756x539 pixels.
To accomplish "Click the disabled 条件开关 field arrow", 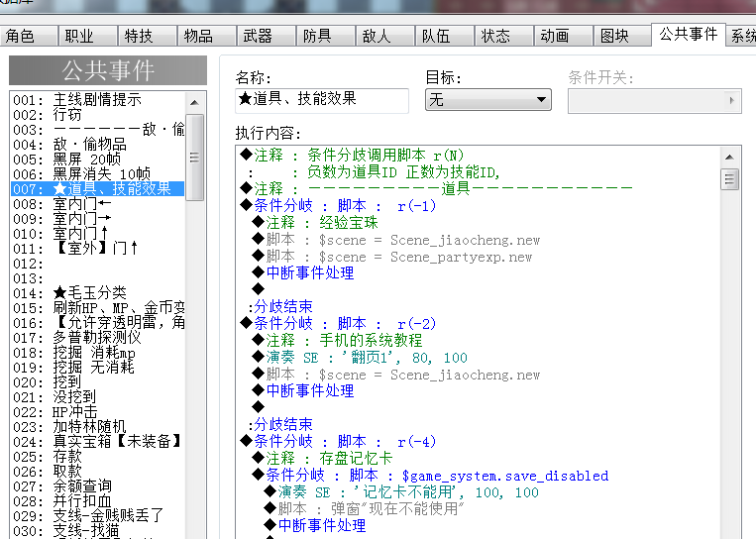I will point(732,100).
